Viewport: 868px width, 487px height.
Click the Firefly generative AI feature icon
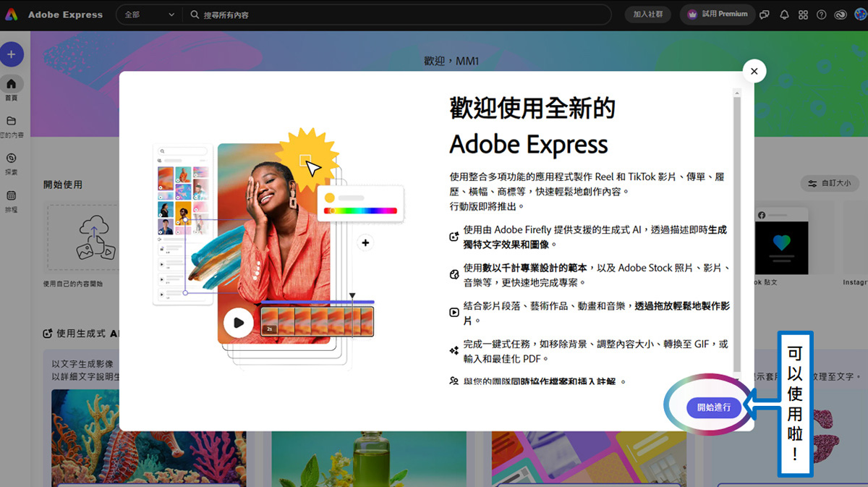(454, 237)
